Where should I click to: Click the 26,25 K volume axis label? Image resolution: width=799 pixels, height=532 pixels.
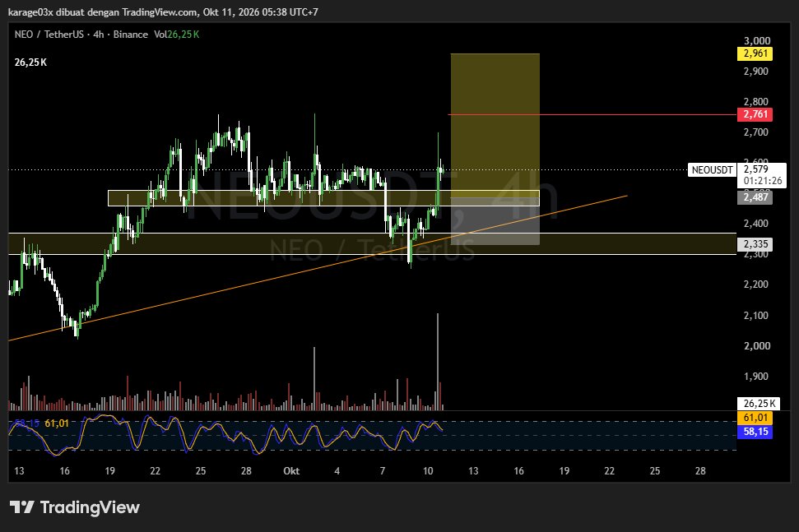coord(760,403)
